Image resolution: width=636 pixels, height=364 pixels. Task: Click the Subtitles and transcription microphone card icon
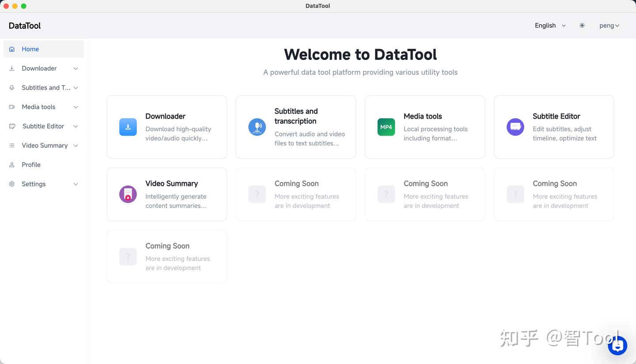tap(257, 127)
